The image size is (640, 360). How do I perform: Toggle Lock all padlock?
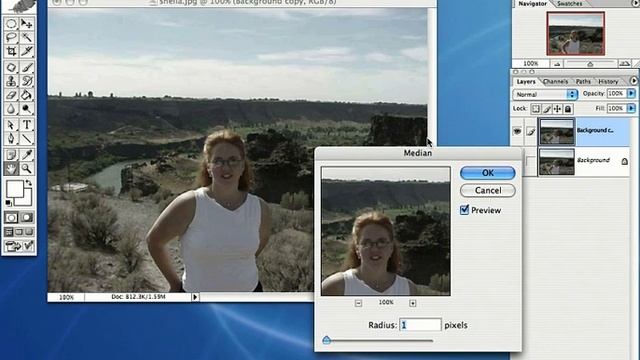(568, 109)
